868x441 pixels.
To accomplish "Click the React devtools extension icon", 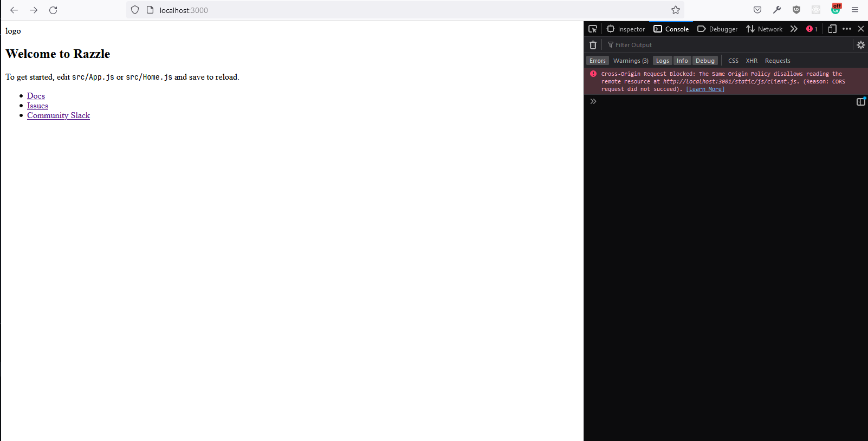I will [816, 10].
